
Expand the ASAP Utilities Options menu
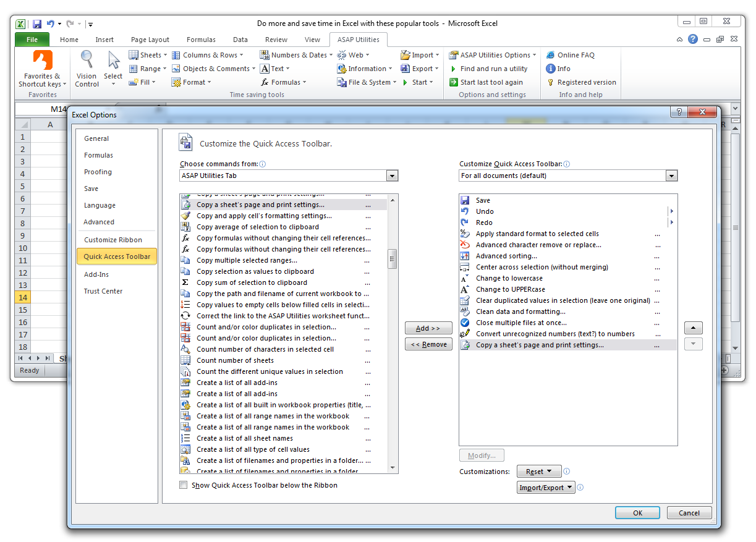click(493, 55)
